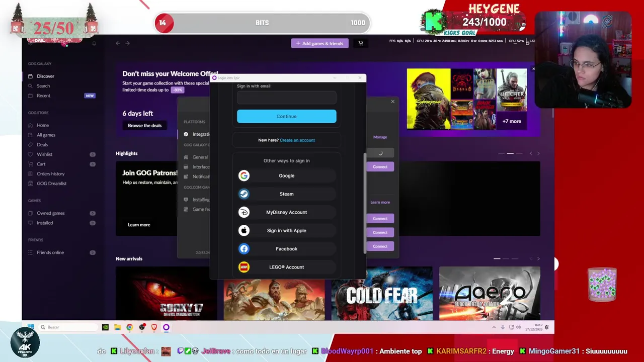Open the Create an account link
Image resolution: width=644 pixels, height=362 pixels.
click(297, 140)
